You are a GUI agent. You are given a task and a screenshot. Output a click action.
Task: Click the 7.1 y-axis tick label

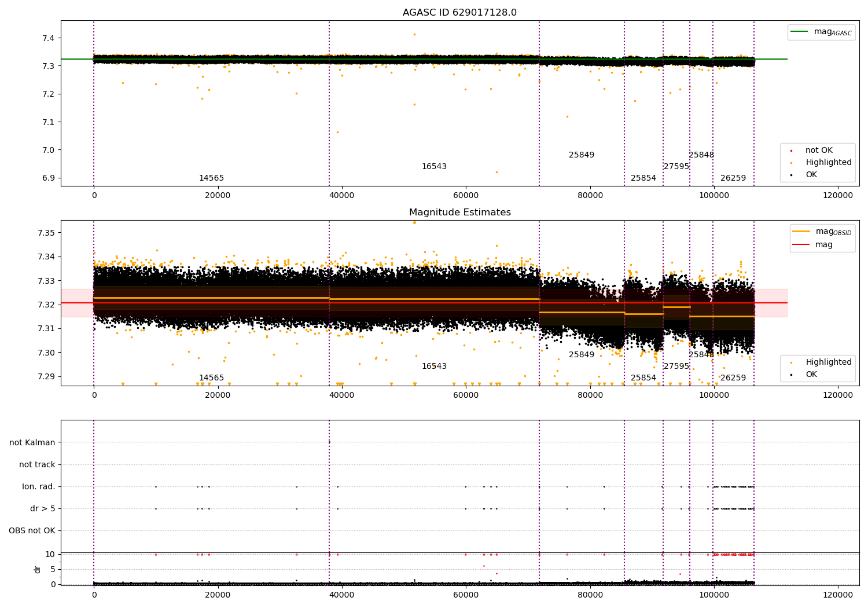click(x=49, y=122)
